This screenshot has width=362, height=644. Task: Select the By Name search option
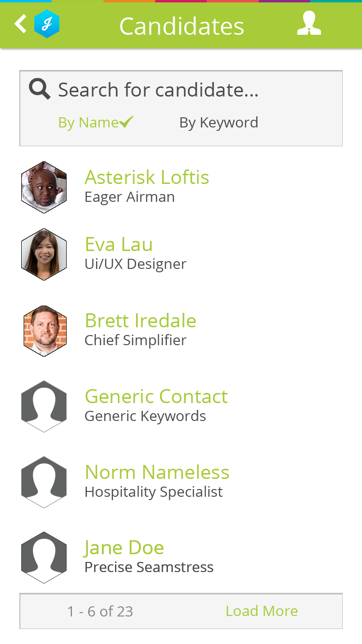tap(95, 123)
